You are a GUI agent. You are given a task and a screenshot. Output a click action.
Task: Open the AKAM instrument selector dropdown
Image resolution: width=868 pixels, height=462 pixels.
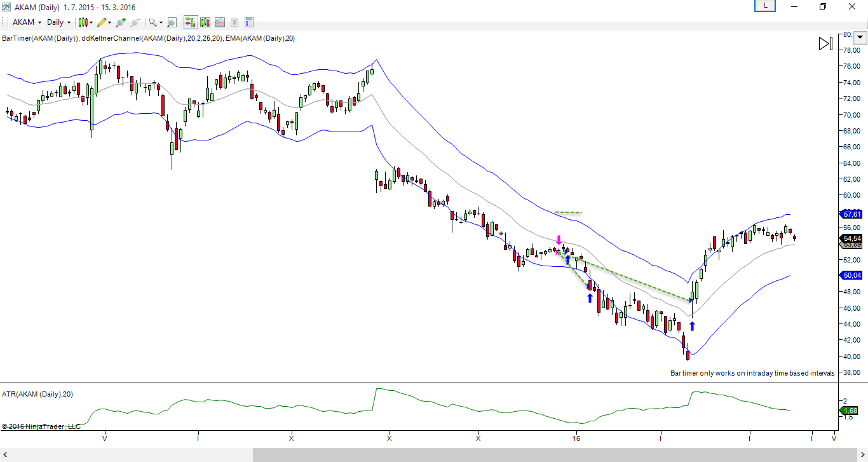(x=27, y=22)
